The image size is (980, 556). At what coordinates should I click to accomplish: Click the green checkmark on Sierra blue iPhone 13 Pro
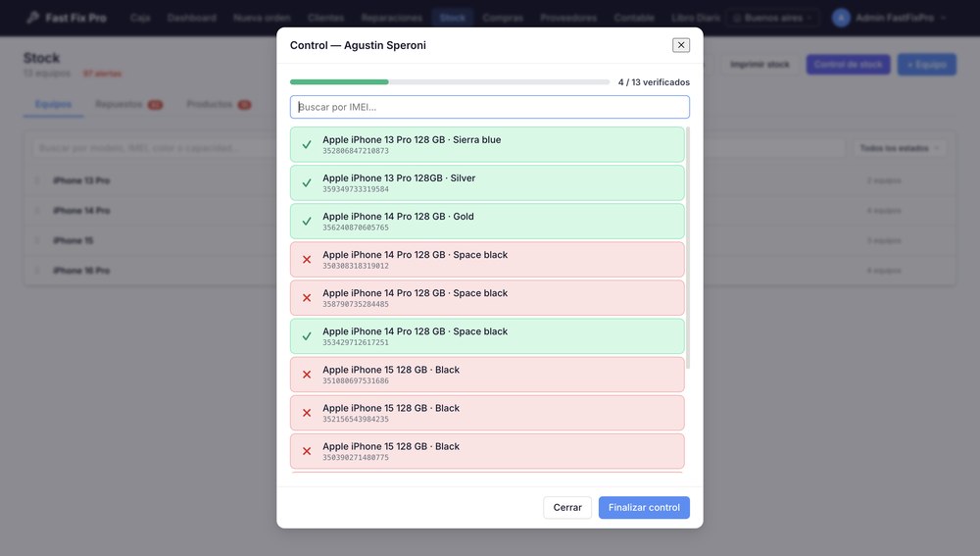[306, 144]
